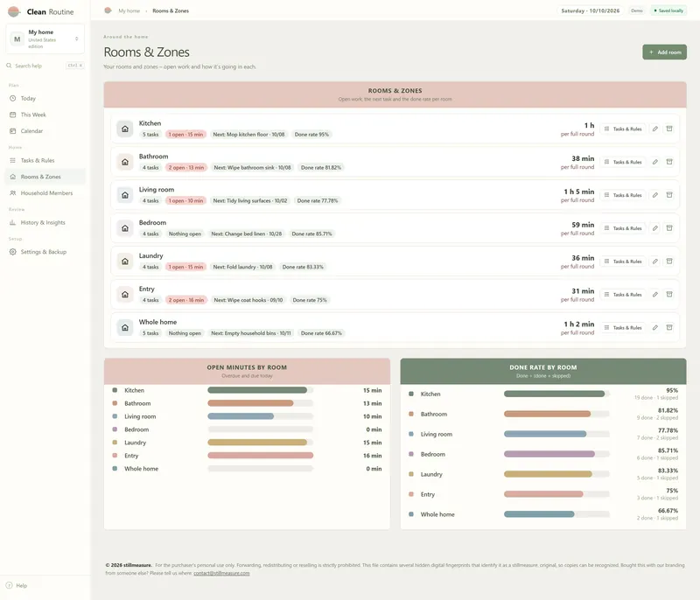This screenshot has width=700, height=600.
Task: Click 'Next: Change bed linen · 10/28' chip
Action: click(x=247, y=234)
